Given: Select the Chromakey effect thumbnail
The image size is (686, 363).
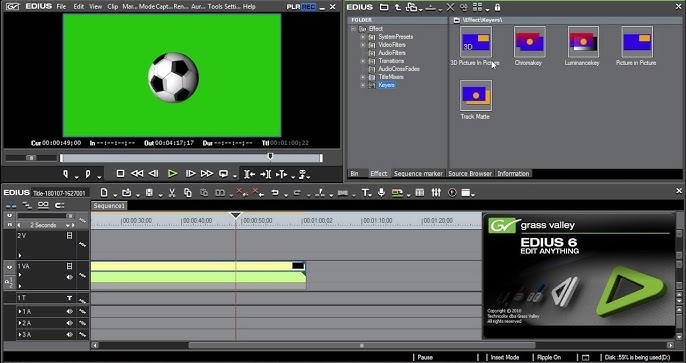Looking at the screenshot, I should point(529,42).
